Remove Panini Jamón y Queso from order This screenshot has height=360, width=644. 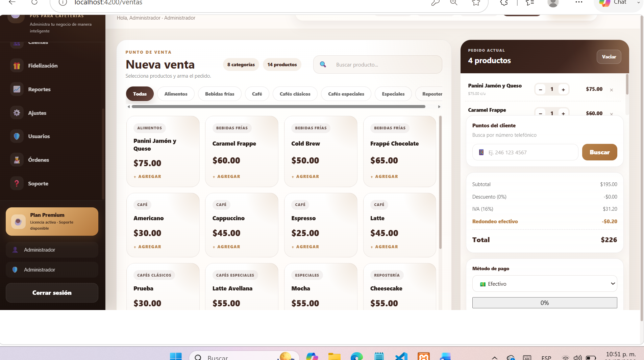pos(611,90)
